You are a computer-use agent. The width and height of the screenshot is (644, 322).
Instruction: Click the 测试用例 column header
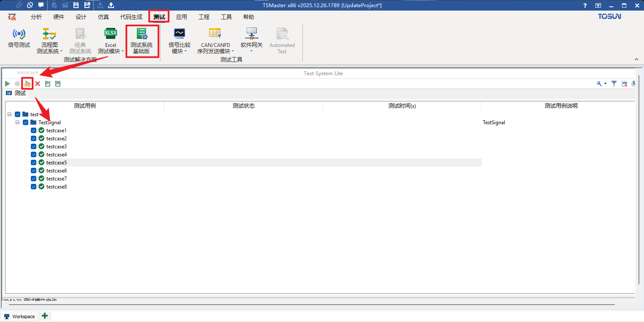[x=84, y=106]
